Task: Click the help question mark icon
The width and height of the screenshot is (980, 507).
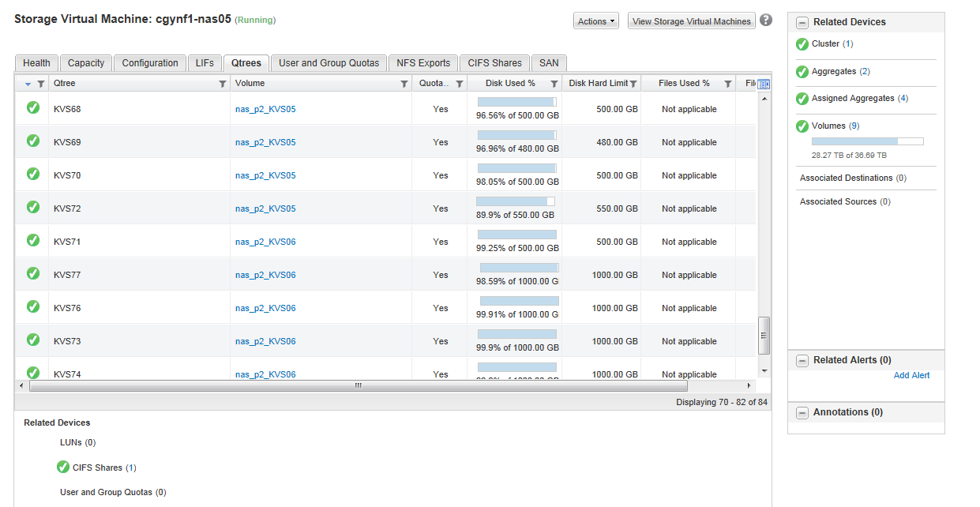Action: 766,21
